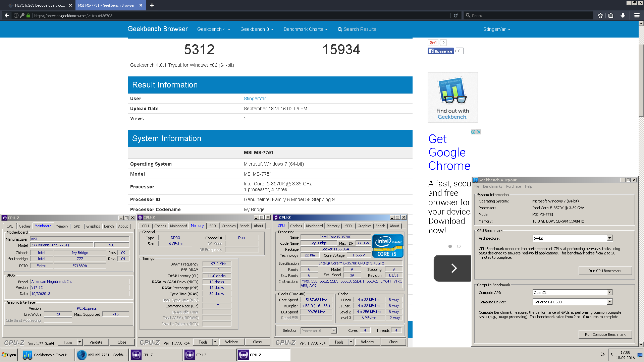
Task: Switch to Geekbench 4 Tryout taskbar item
Action: [x=47, y=355]
